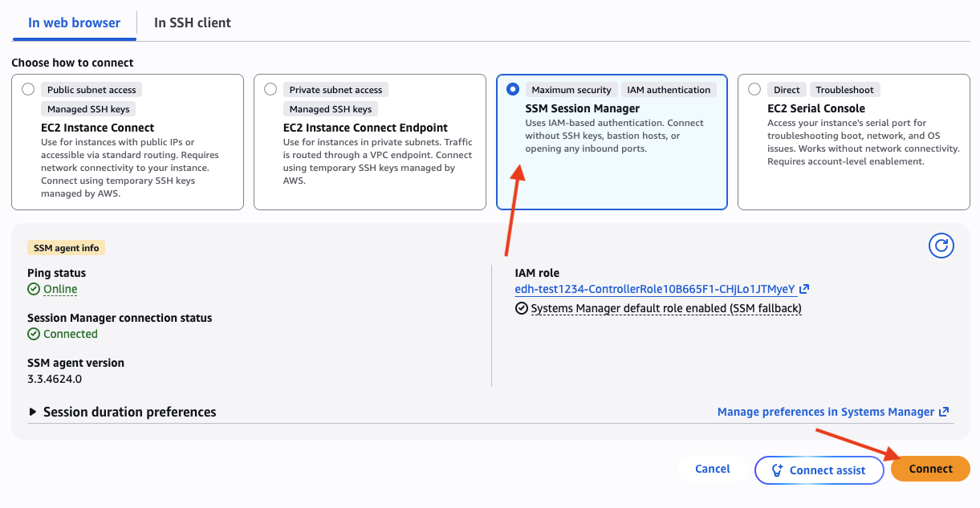Screen dimensions: 980x508
Task: Select the EC2 Serial Console radio button
Action: point(754,89)
